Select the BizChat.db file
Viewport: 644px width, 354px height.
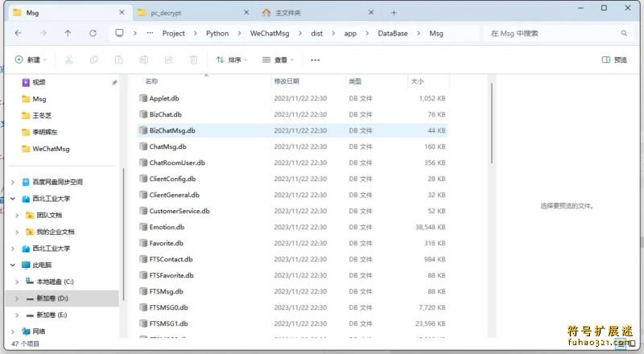(x=292, y=114)
